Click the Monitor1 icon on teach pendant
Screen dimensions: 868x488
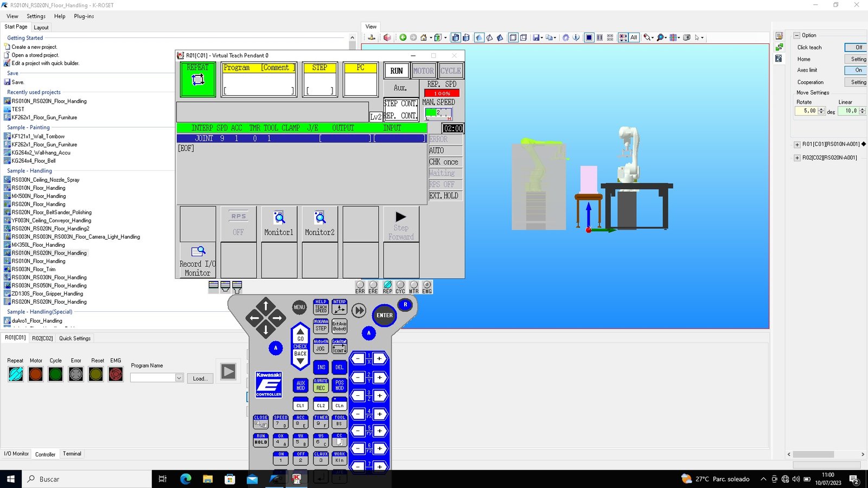tap(279, 223)
